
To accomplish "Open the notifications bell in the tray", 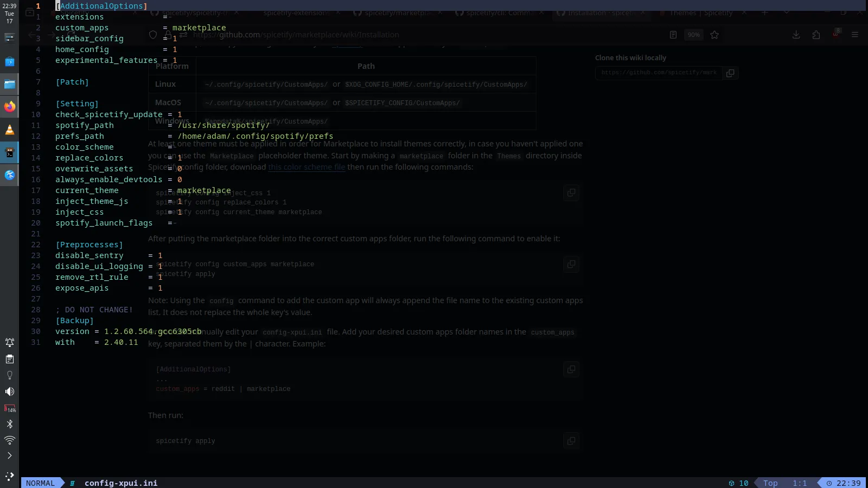I will [x=9, y=342].
